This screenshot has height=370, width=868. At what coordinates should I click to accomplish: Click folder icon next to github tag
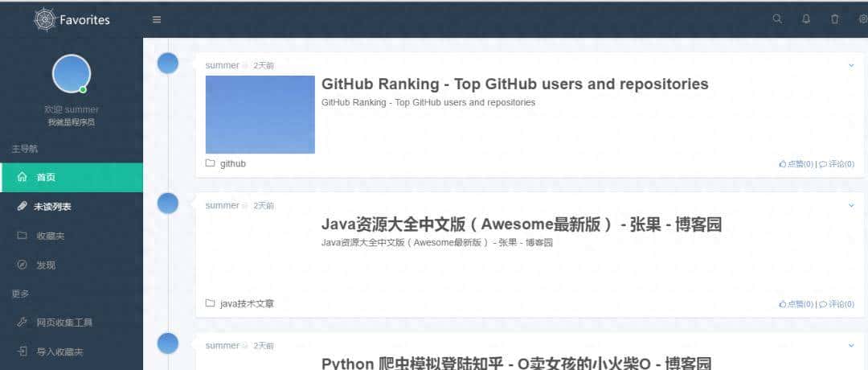click(x=210, y=163)
